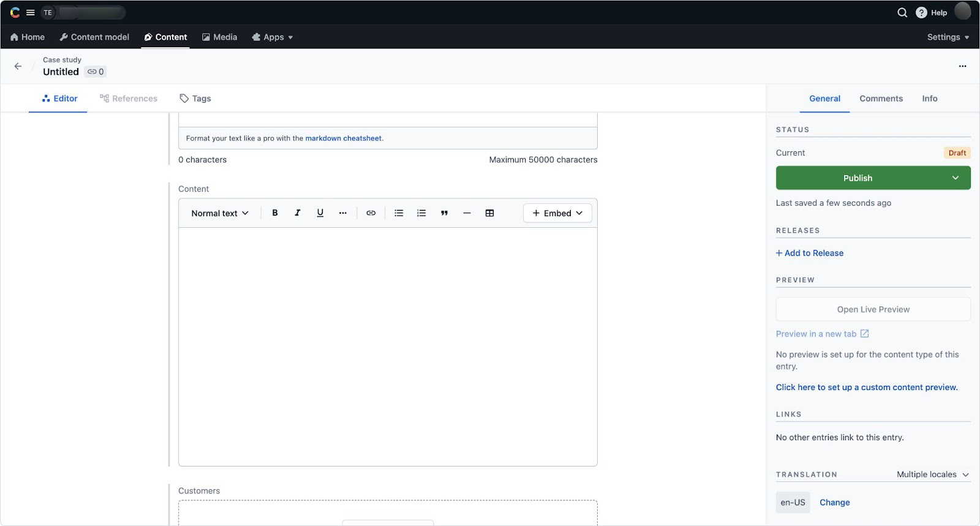The width and height of the screenshot is (980, 526).
Task: Click the Customers field label
Action: (199, 491)
